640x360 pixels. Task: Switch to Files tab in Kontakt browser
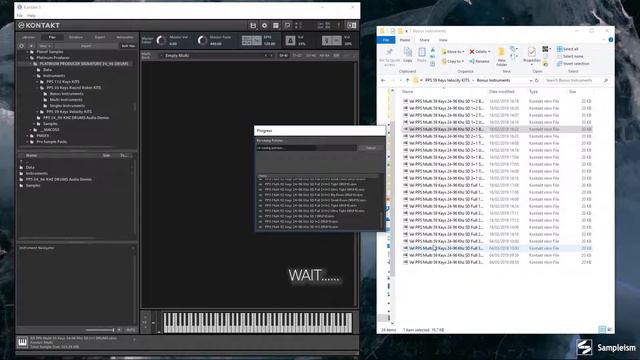[52, 37]
